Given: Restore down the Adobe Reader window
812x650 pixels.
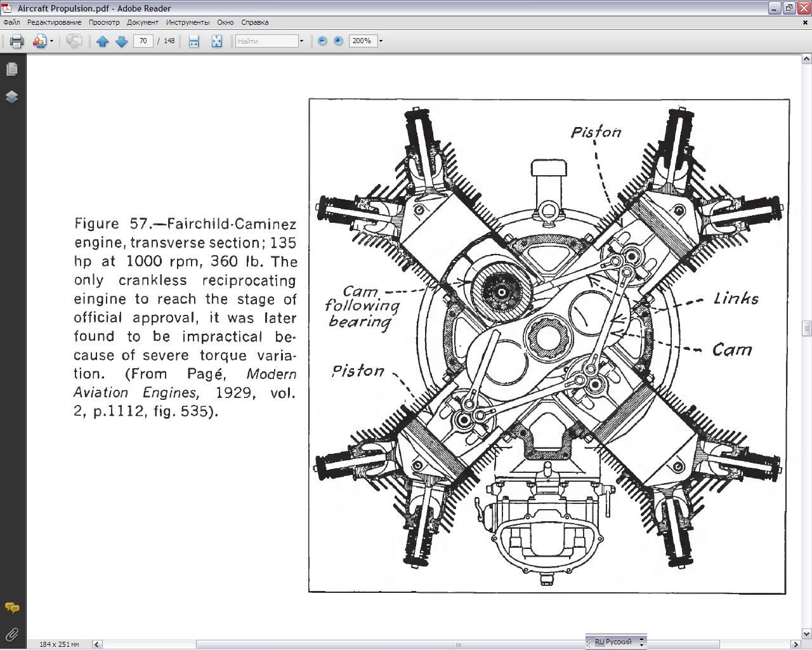Looking at the screenshot, I should [x=789, y=8].
